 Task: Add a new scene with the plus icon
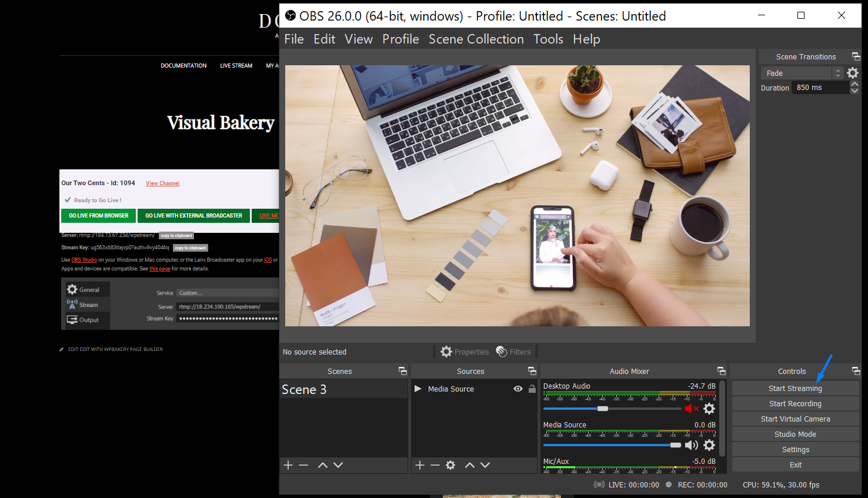[288, 465]
